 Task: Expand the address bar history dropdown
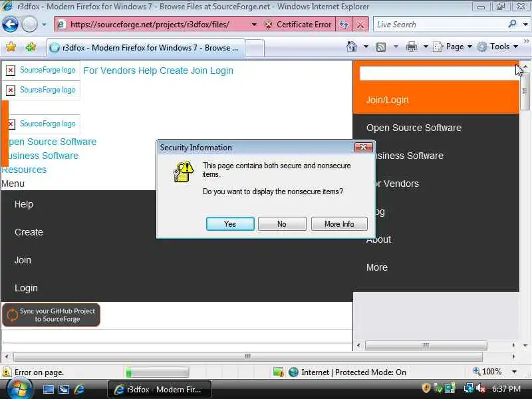click(x=254, y=25)
